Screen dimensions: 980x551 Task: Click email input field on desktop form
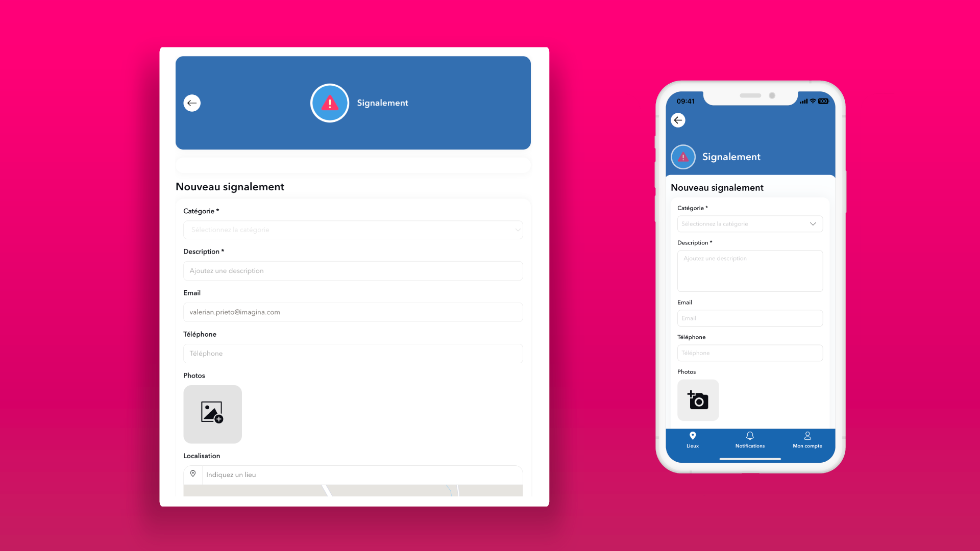pyautogui.click(x=353, y=312)
